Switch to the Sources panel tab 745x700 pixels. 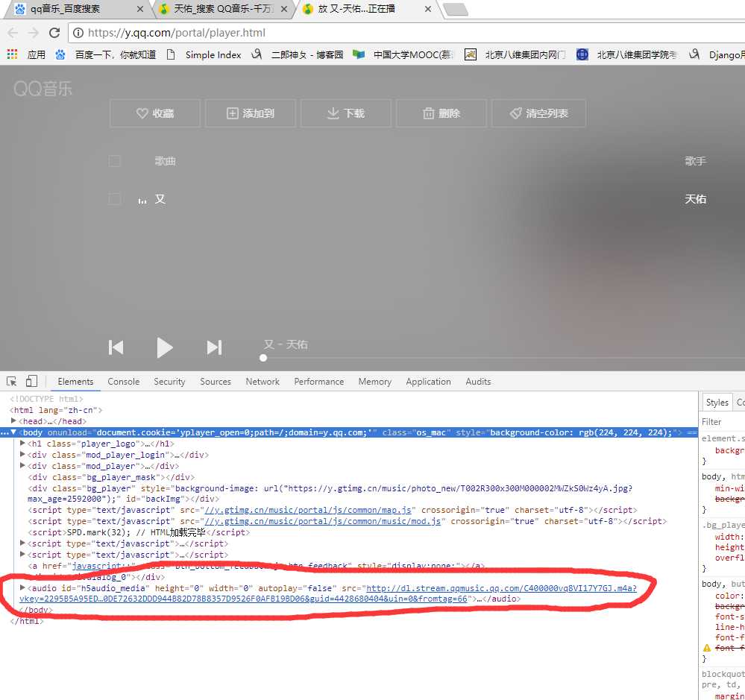click(216, 382)
